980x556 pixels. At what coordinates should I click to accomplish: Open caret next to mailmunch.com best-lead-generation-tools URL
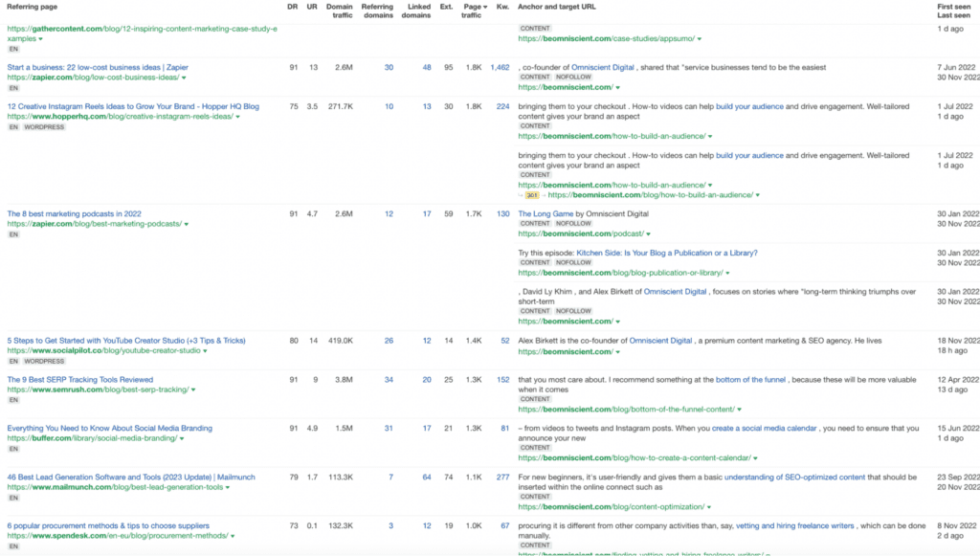coord(228,487)
